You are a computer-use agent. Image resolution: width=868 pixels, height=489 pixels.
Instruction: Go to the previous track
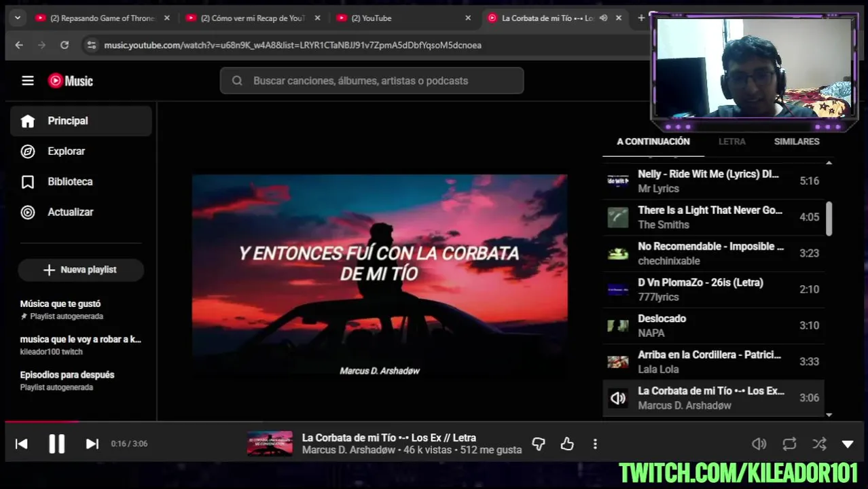22,443
